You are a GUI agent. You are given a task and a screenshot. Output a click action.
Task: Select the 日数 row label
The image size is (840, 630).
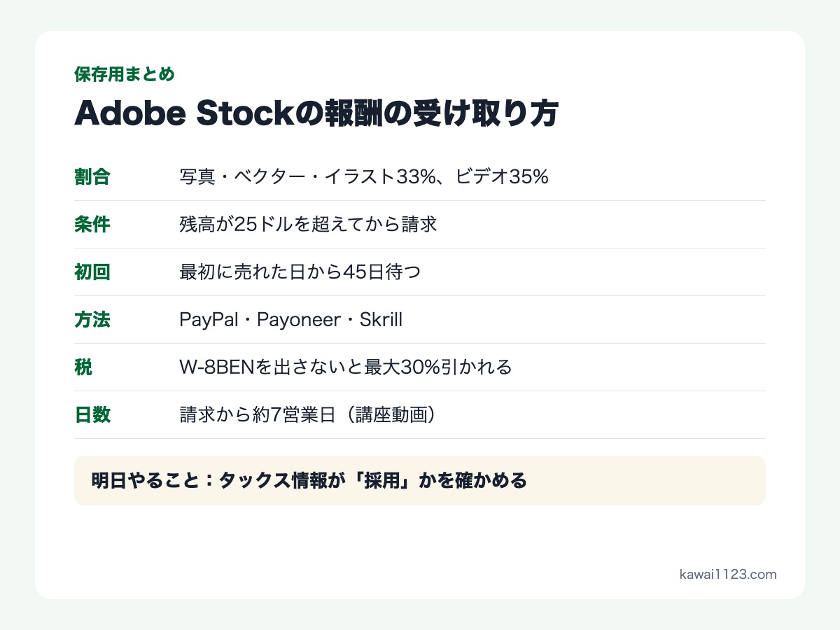(92, 415)
